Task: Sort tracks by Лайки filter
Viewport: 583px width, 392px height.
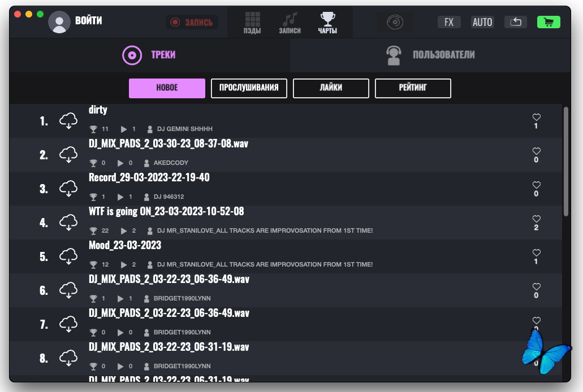Action: coord(331,88)
